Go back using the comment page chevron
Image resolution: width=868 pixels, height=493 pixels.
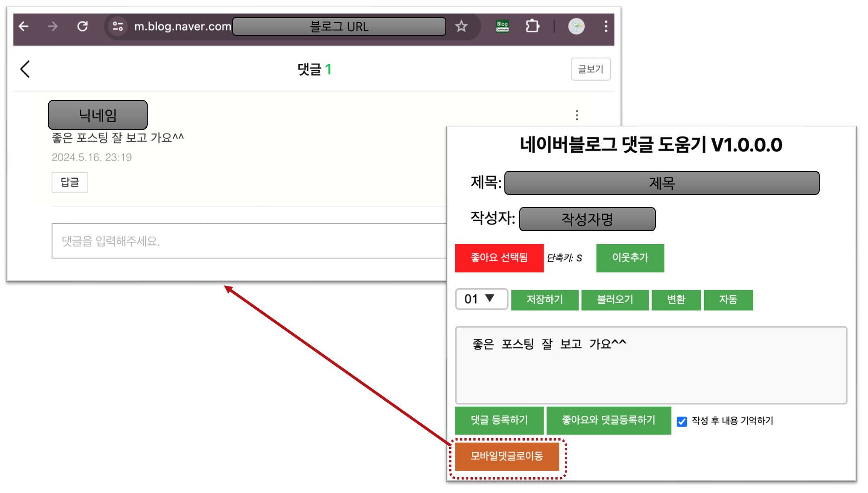pyautogui.click(x=25, y=69)
